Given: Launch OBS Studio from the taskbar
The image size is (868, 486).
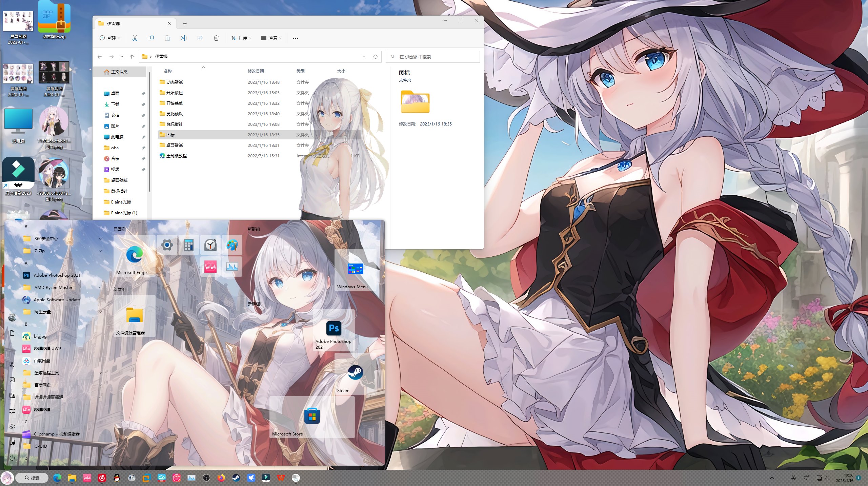Looking at the screenshot, I should 206,478.
